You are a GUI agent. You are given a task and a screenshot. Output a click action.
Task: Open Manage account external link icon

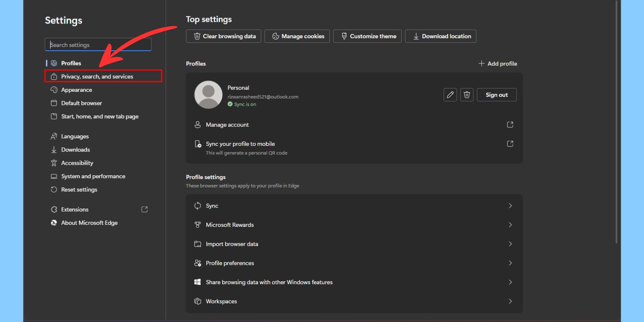point(510,125)
